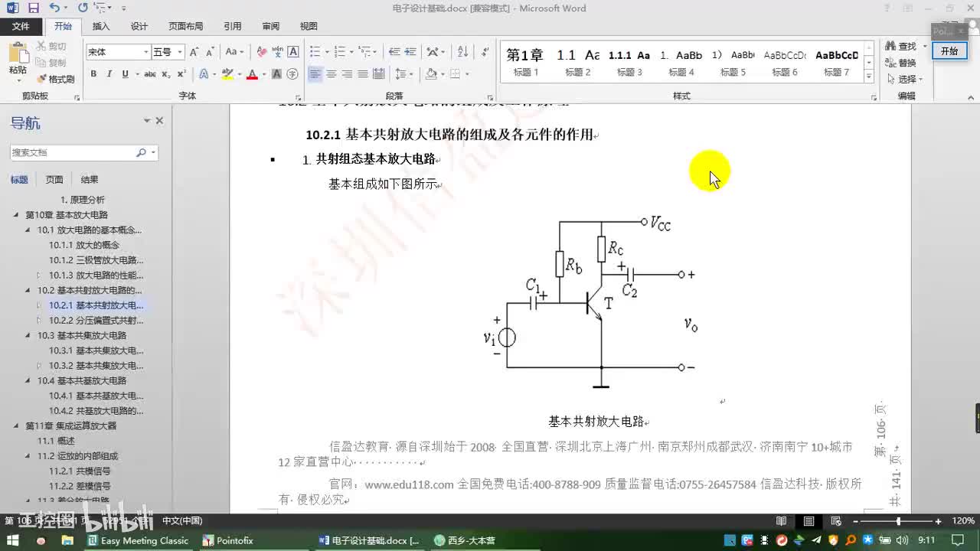Screen dimensions: 980x551
Task: Open Easy Meeting Classic in taskbar
Action: 139,540
